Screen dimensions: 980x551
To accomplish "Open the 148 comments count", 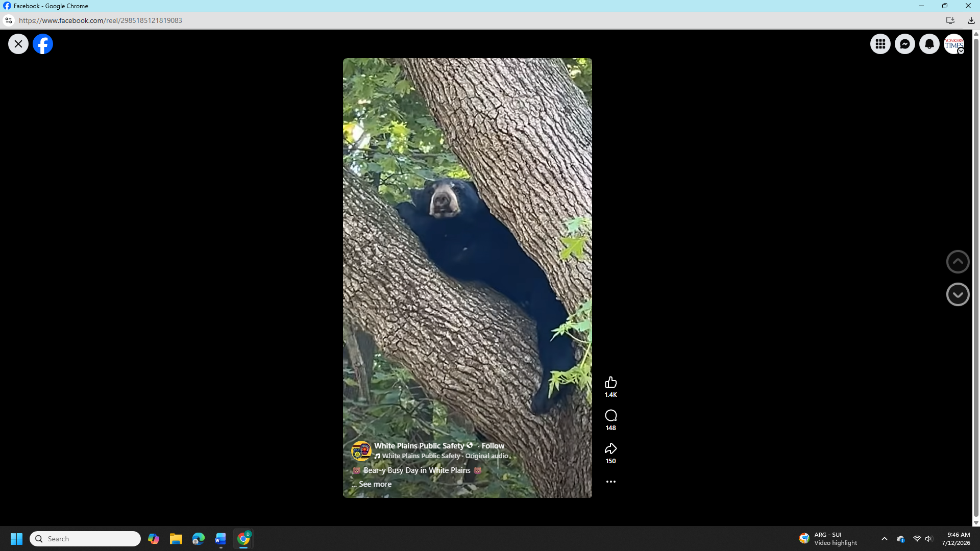I will click(611, 428).
